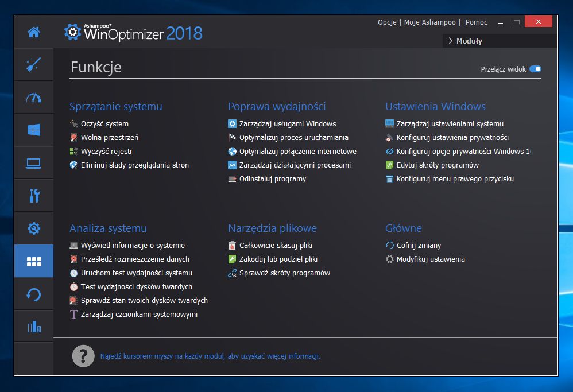Open the home icon in sidebar

click(x=34, y=32)
